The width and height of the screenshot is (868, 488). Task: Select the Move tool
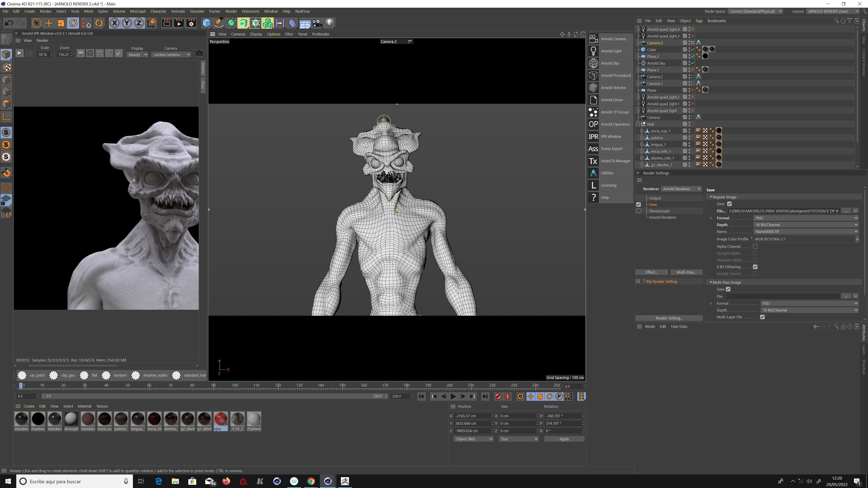[49, 23]
